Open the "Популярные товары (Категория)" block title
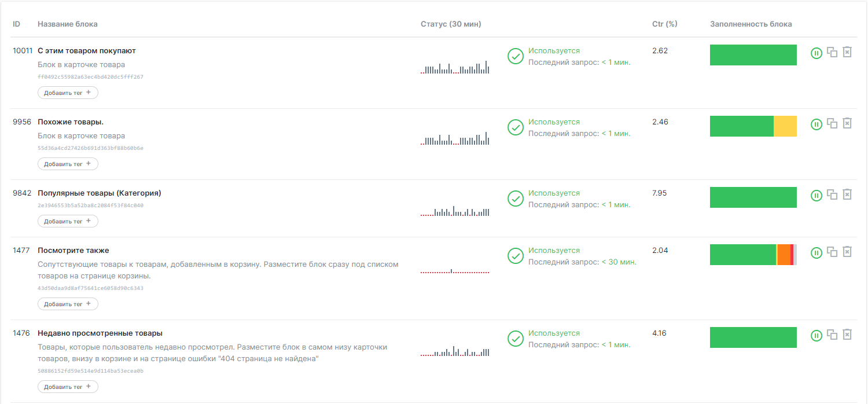Screen dimensions: 868x404 coord(99,193)
